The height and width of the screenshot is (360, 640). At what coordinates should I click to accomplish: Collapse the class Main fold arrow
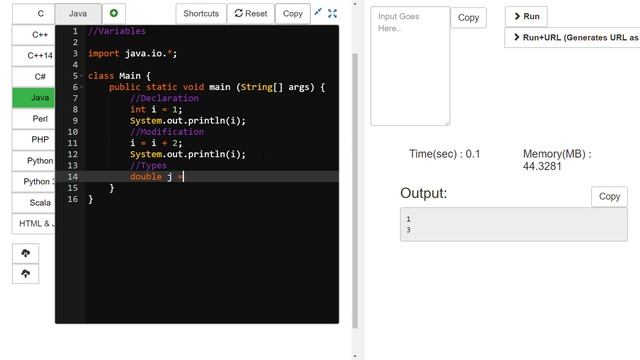click(x=82, y=76)
